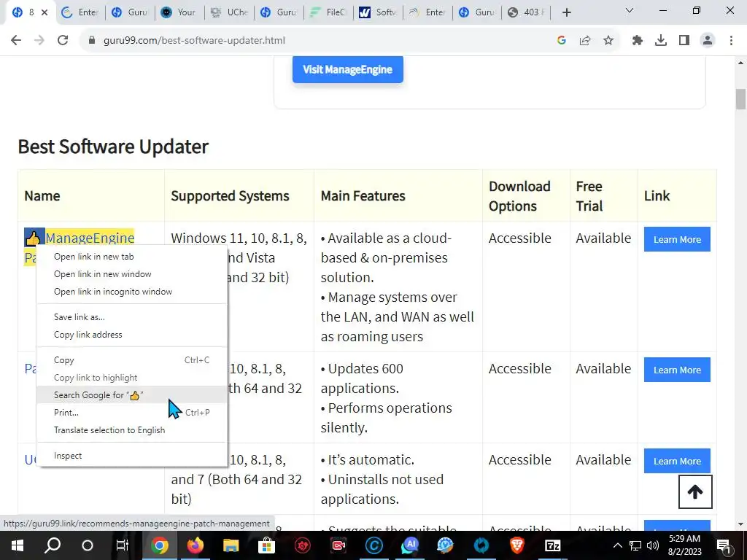Click Learn More in the 'It's automatic' row
This screenshot has height=560, width=747.
point(677,461)
